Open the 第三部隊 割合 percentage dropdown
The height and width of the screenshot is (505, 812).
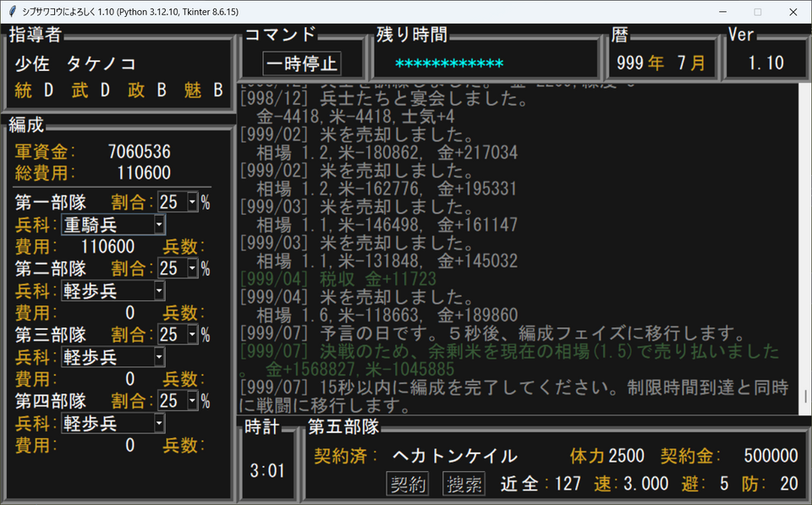192,334
